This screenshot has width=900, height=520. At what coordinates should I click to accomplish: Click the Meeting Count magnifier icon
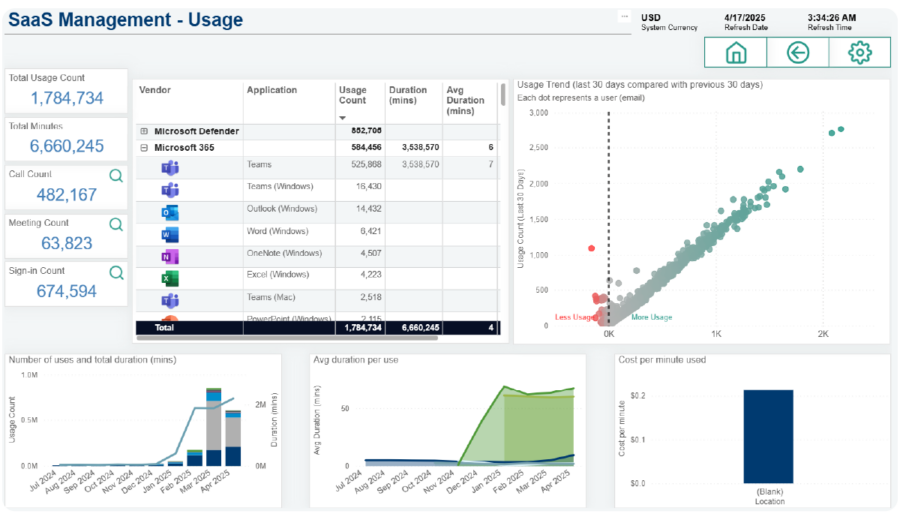(x=116, y=224)
